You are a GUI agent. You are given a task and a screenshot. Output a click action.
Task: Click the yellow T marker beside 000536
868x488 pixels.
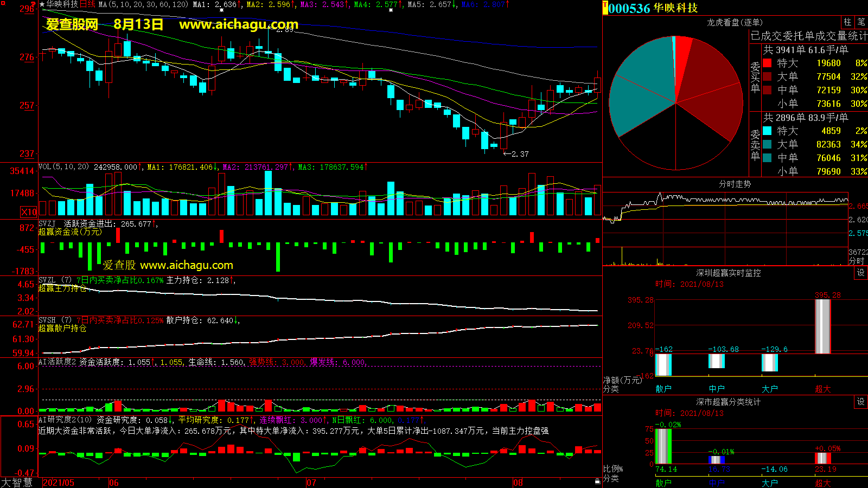click(605, 8)
